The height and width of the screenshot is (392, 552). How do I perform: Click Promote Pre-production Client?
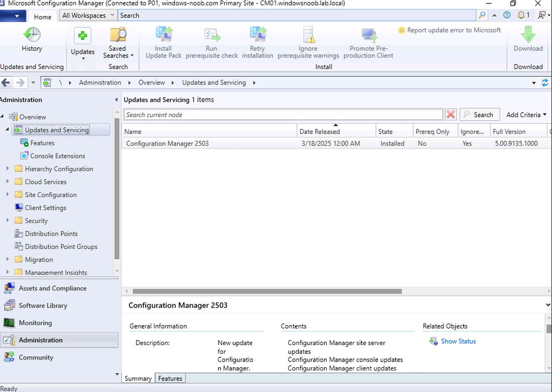368,43
